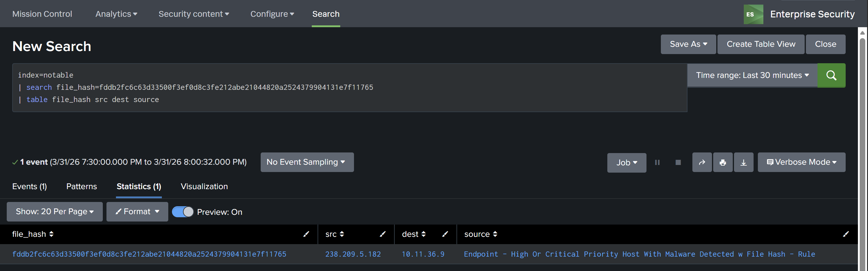868x271 pixels.
Task: Change the Last 30 minutes time range
Action: tap(752, 75)
